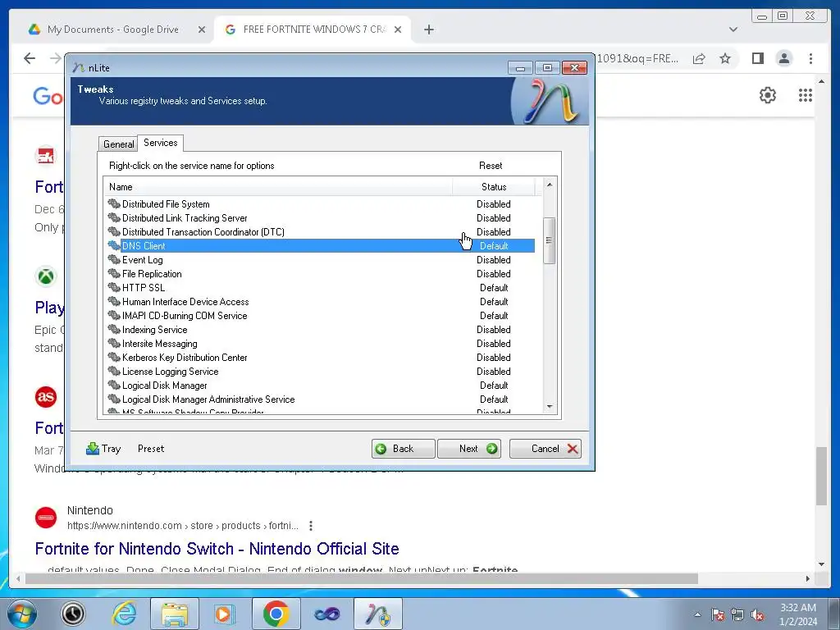Sort services by the Name column header
The width and height of the screenshot is (840, 630).
click(278, 187)
